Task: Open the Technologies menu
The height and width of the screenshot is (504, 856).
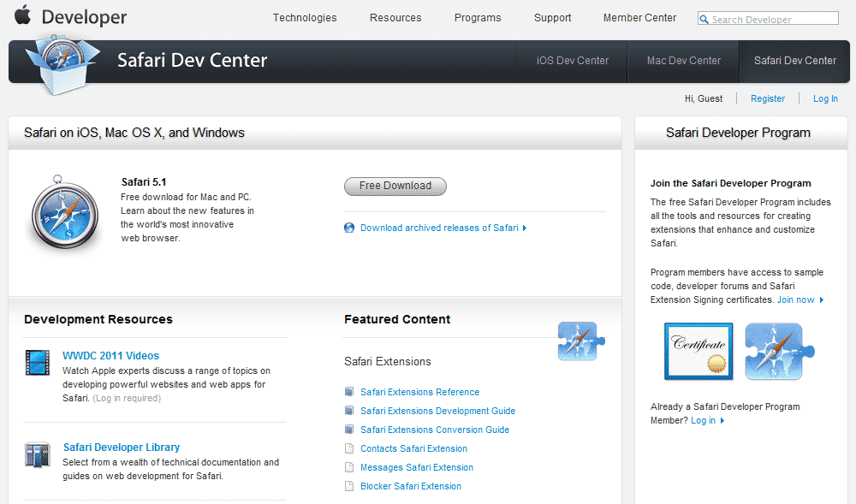Action: tap(305, 18)
